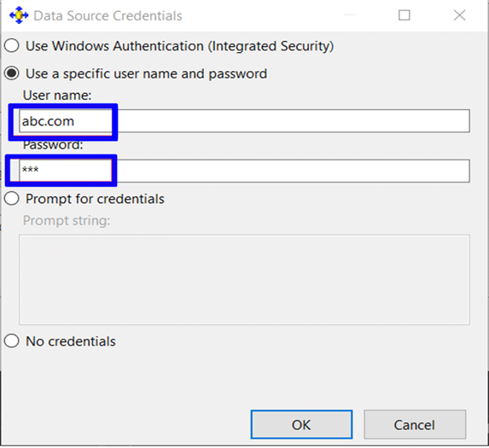489x448 pixels.
Task: Click the 'No credentials' label text
Action: pyautogui.click(x=71, y=341)
